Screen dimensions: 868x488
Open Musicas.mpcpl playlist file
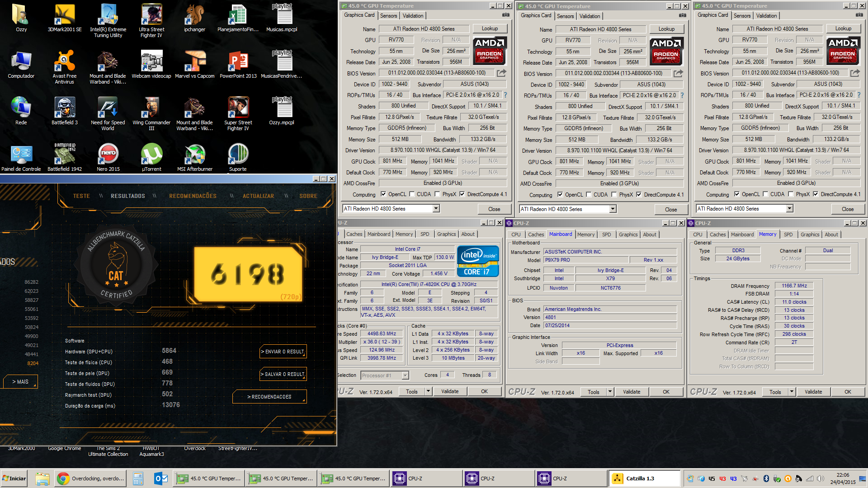[x=282, y=18]
